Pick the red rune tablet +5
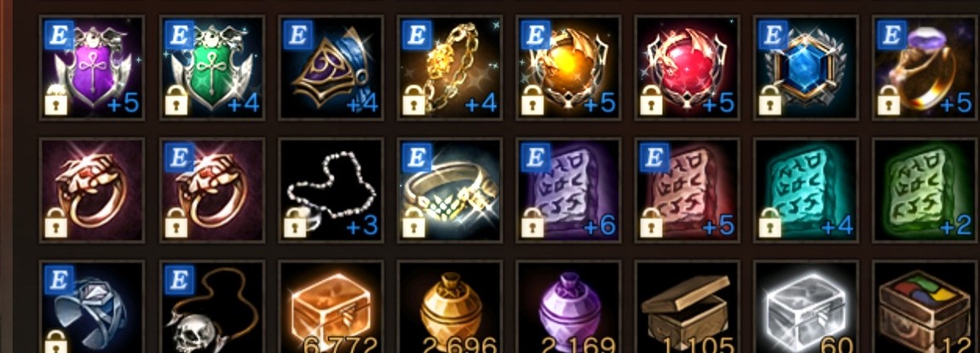980x353 pixels. [x=688, y=190]
